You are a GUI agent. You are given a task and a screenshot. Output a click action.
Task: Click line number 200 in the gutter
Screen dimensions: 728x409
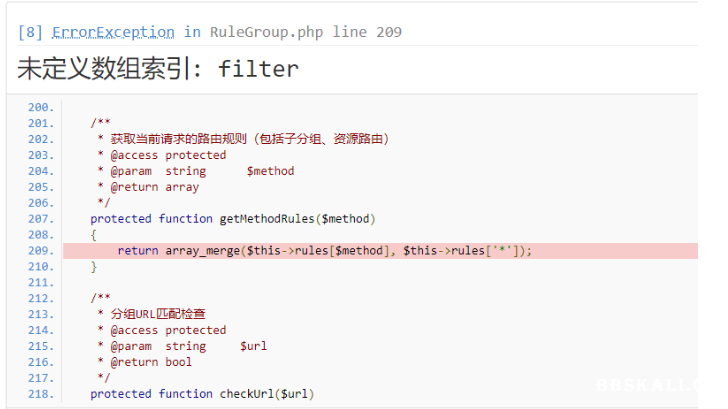pyautogui.click(x=40, y=107)
